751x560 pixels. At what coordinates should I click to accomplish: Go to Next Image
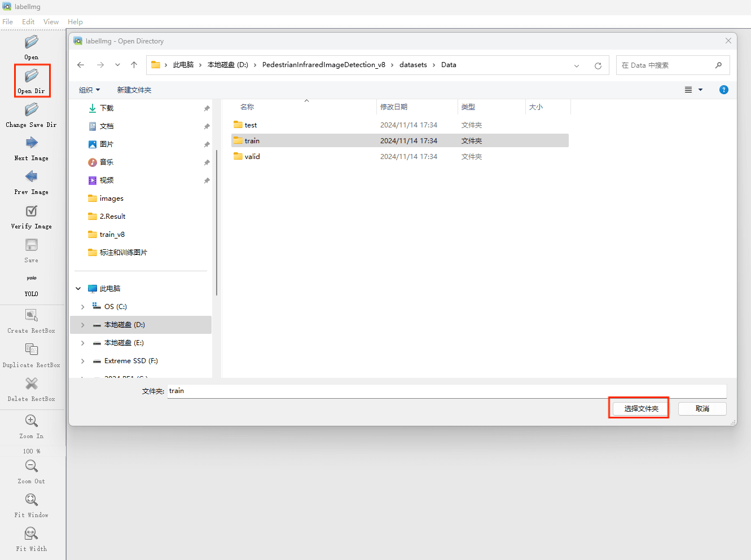click(x=32, y=143)
